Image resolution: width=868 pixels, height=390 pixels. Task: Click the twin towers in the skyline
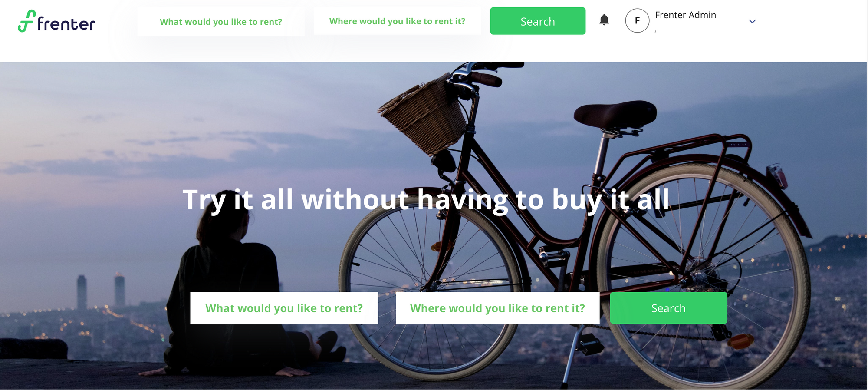[101, 292]
